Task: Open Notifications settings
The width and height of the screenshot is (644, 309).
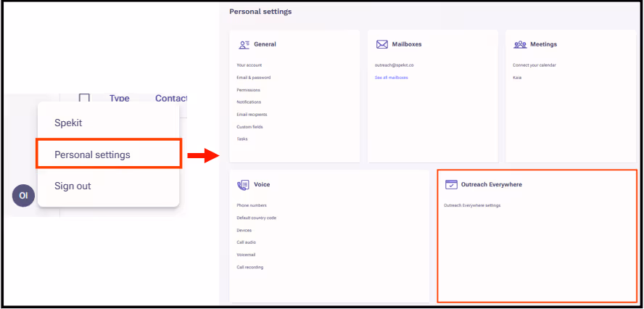Action: click(x=249, y=102)
